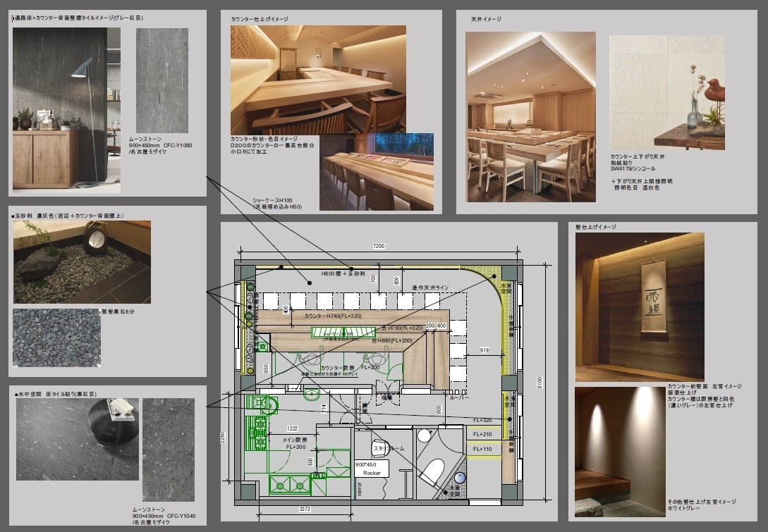Select the 'カウンターH740(FL+320)' label
The image size is (768, 532).
point(333,316)
